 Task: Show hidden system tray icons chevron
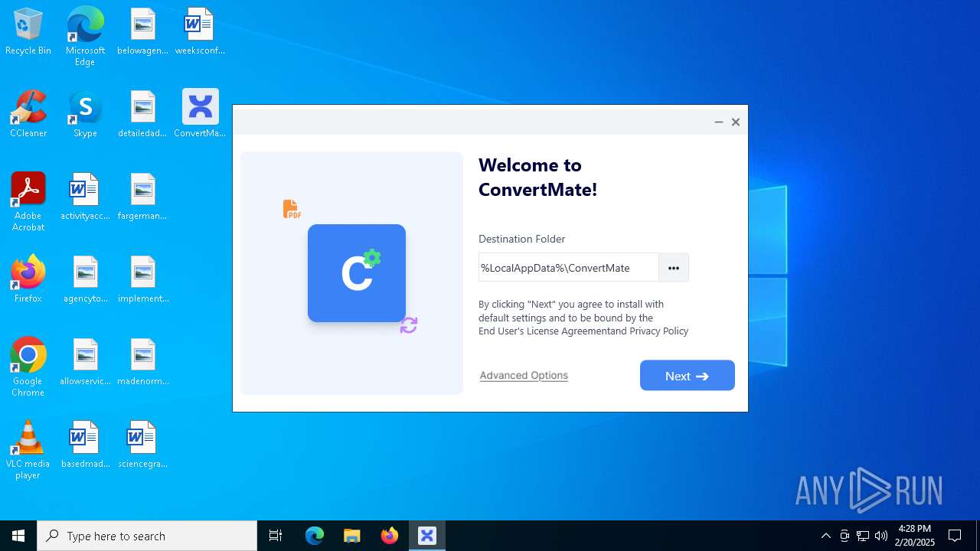pos(825,536)
